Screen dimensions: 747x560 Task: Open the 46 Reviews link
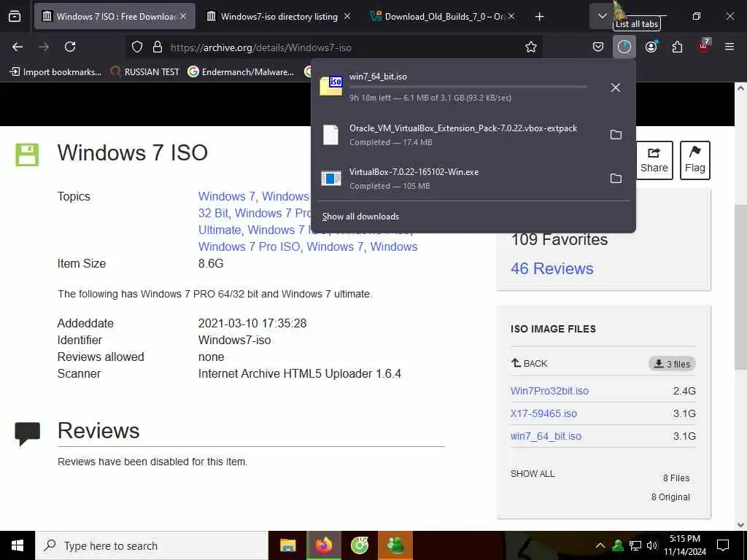(552, 268)
